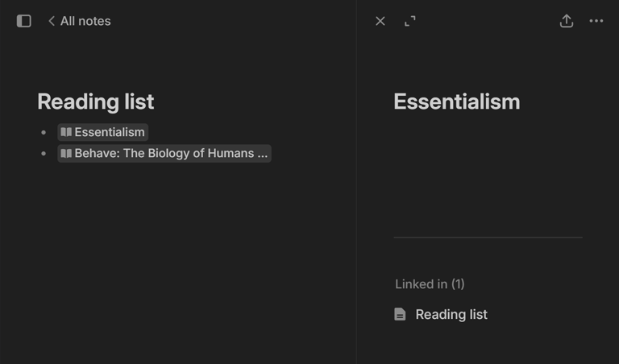
Task: Go back to All notes
Action: pyautogui.click(x=85, y=21)
